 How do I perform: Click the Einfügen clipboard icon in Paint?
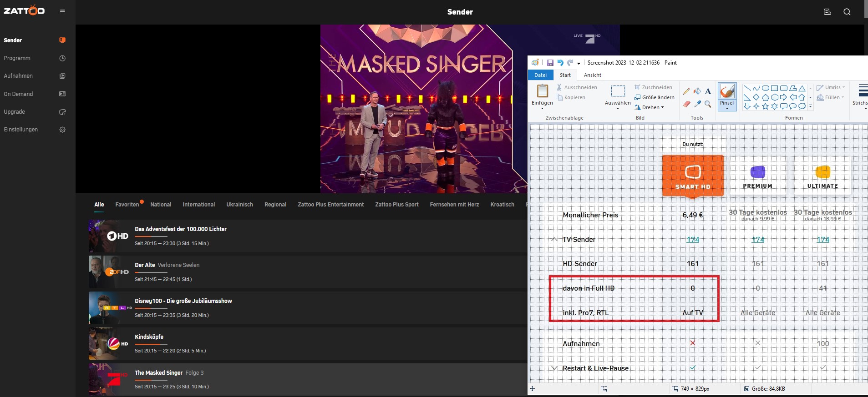pos(543,91)
